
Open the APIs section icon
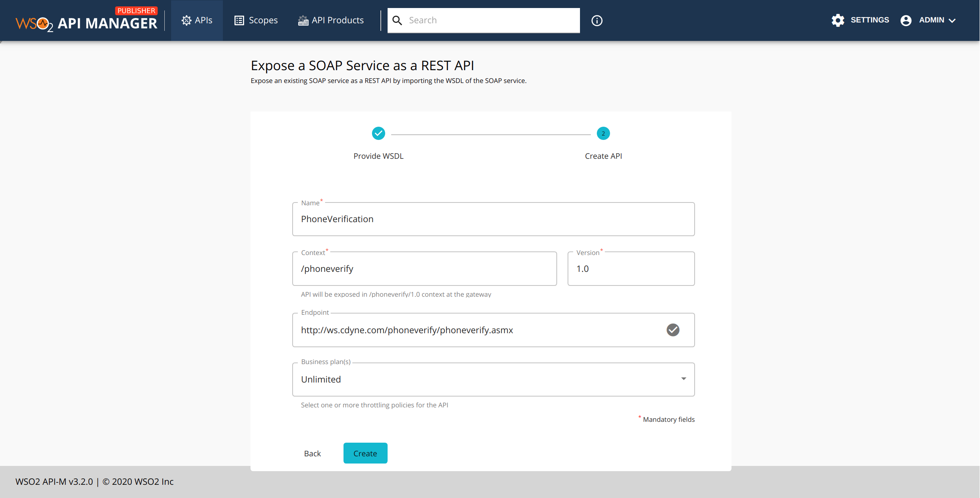[186, 20]
